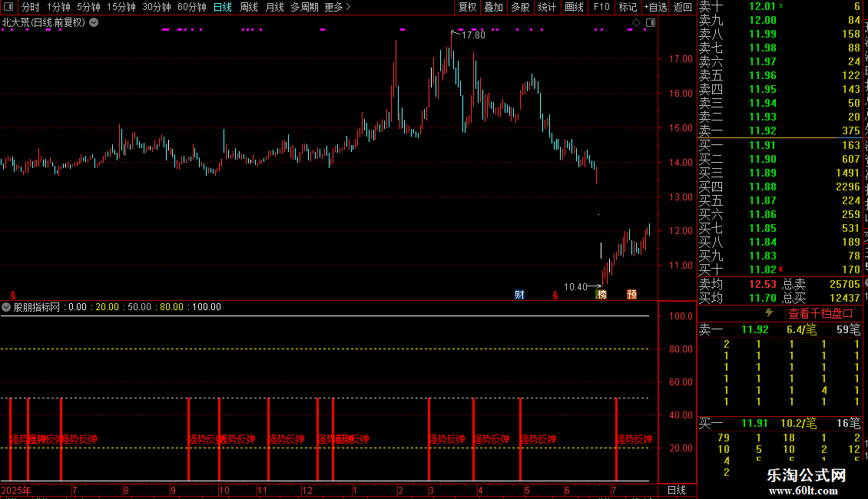The height and width of the screenshot is (499, 868).
Task: Click the 买四 volume 2296
Action: (847, 187)
